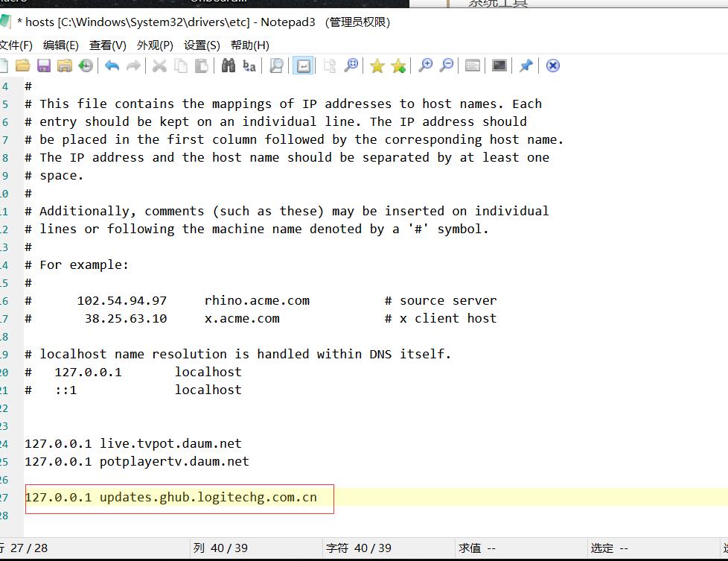
Task: Click the comment '# source server'
Action: pos(441,300)
